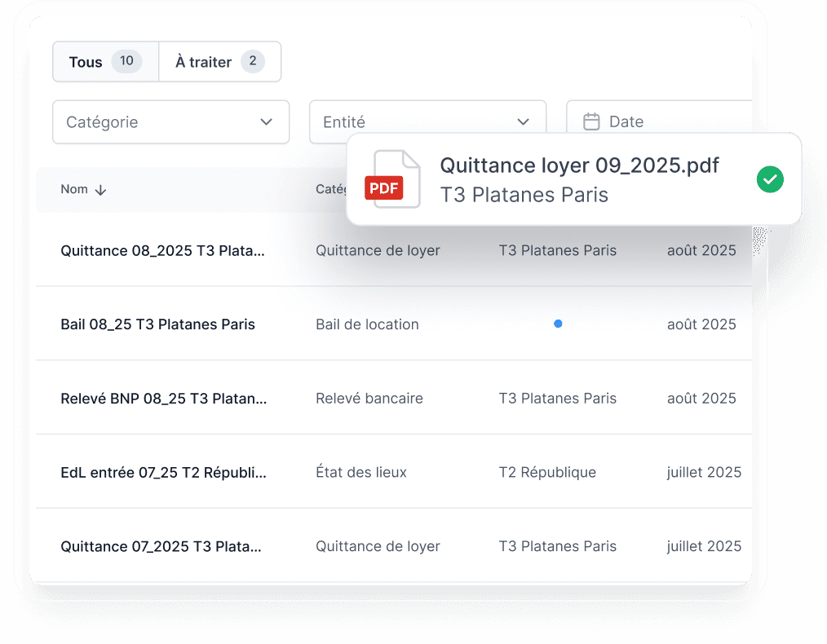The width and height of the screenshot is (827, 644).
Task: Click the green checkmark success icon
Action: [770, 179]
